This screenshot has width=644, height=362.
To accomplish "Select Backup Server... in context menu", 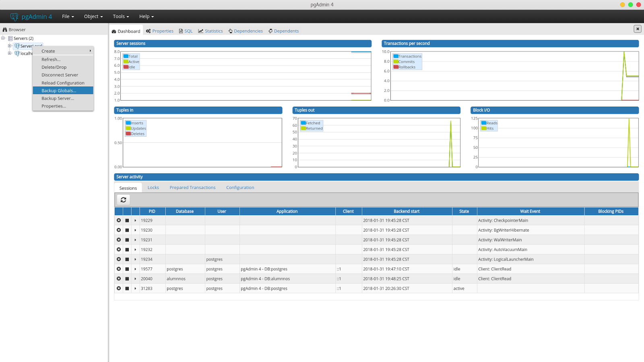I will tap(63, 98).
